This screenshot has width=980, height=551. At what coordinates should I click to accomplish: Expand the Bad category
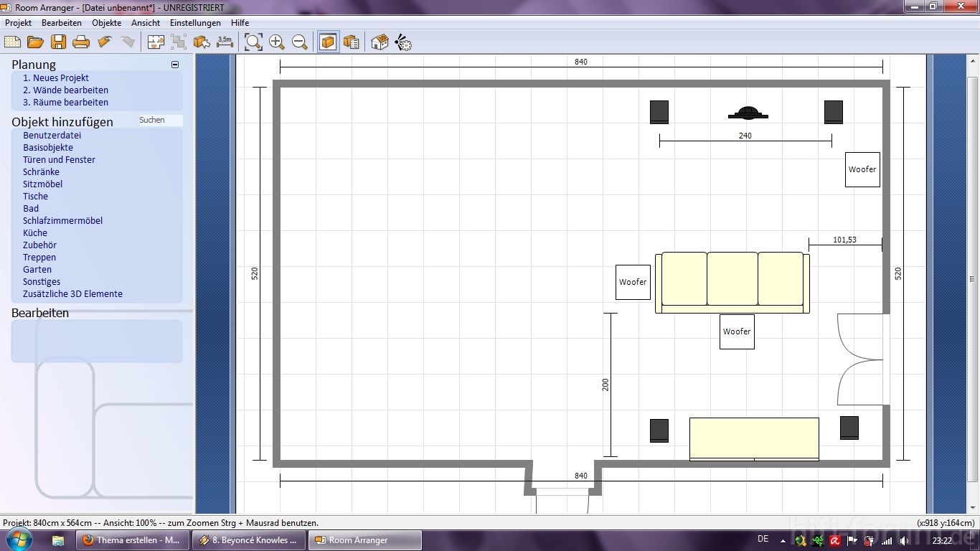31,209
